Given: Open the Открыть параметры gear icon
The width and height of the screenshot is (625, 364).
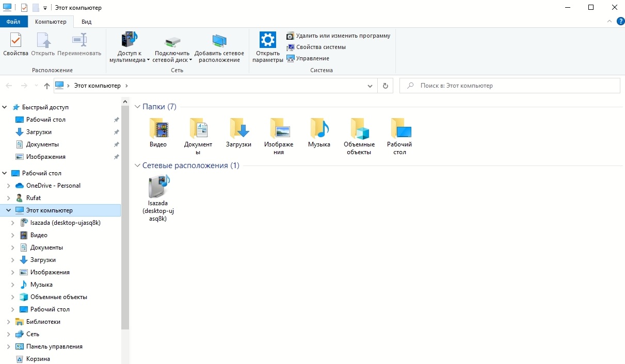Looking at the screenshot, I should [267, 40].
